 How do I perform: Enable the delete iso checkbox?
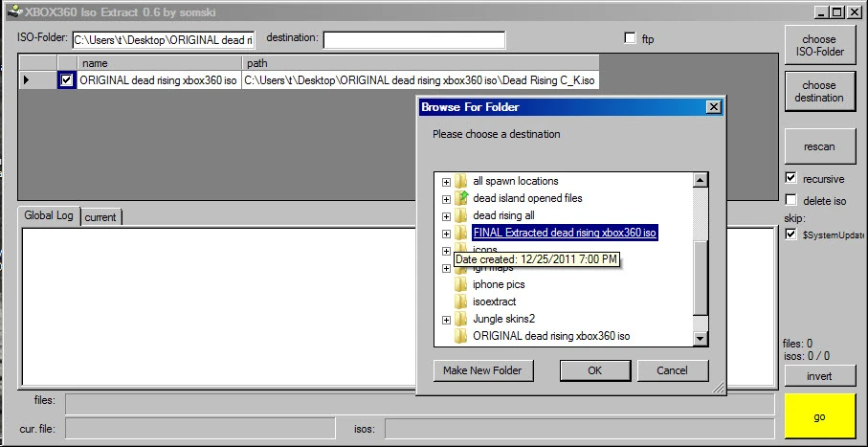[791, 200]
